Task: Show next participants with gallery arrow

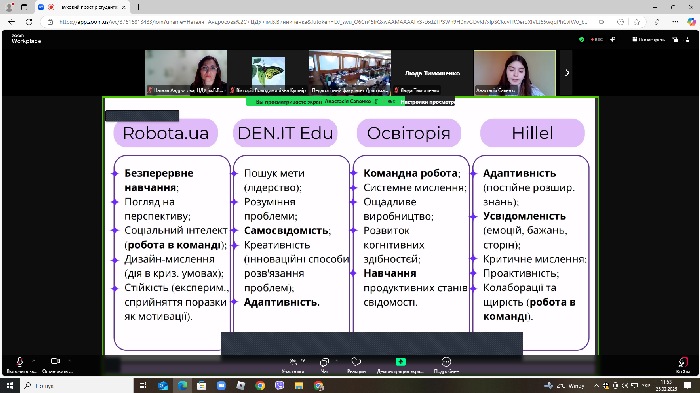Action: pyautogui.click(x=567, y=72)
